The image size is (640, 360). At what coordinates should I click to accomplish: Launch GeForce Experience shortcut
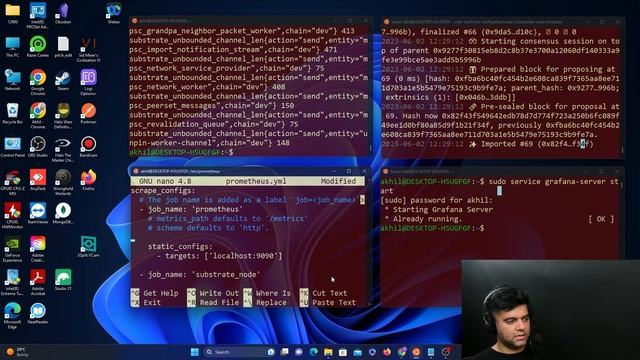pyautogui.click(x=12, y=249)
